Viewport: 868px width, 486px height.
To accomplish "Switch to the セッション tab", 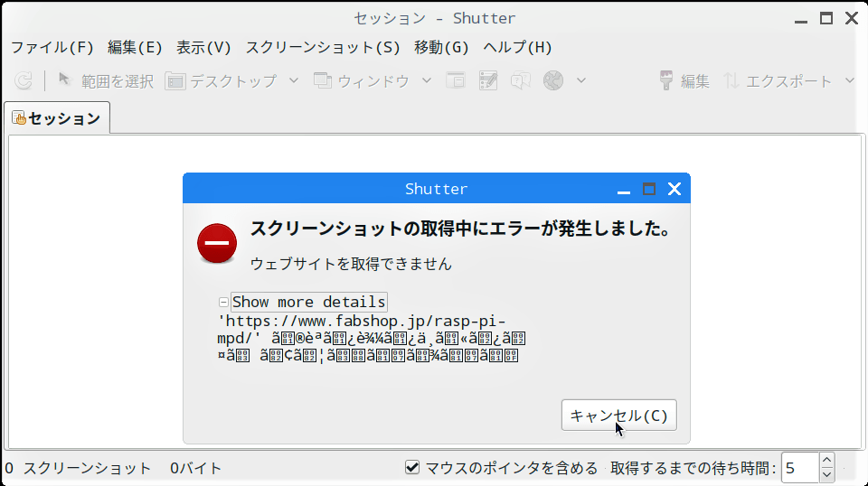I will click(57, 117).
